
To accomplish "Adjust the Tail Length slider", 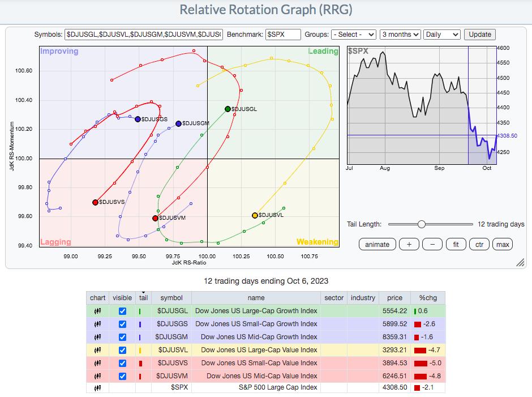I will pos(422,224).
